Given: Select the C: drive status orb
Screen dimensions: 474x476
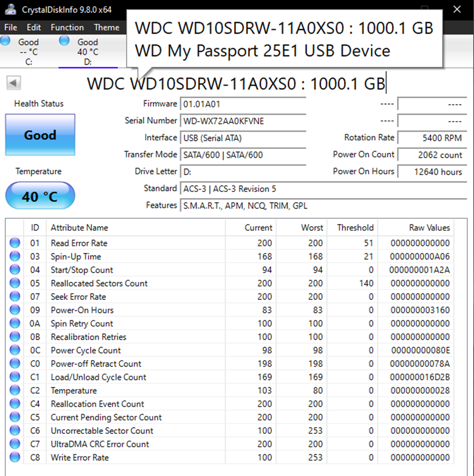Looking at the screenshot, I should (x=6, y=41).
